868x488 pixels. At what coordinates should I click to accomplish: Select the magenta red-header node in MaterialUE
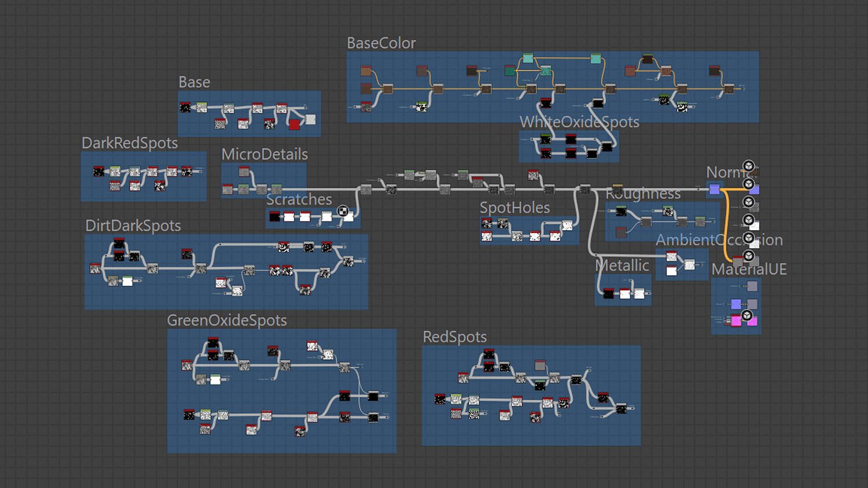(x=736, y=321)
